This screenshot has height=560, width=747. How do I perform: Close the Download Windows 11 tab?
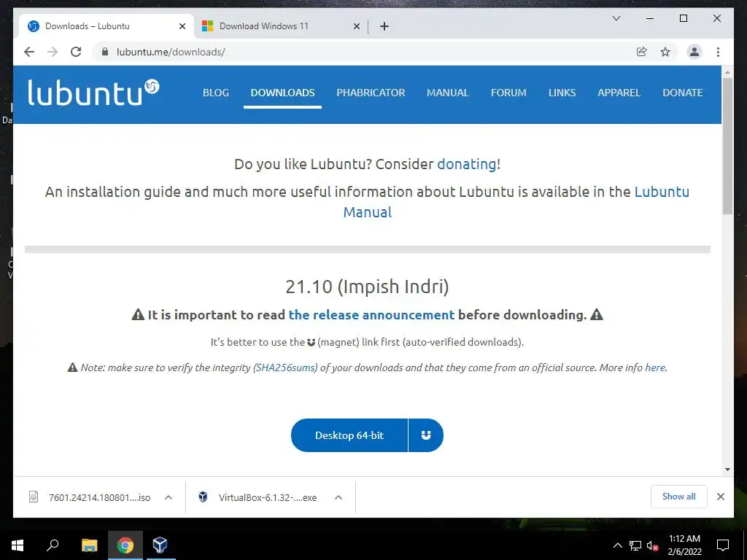pyautogui.click(x=356, y=26)
